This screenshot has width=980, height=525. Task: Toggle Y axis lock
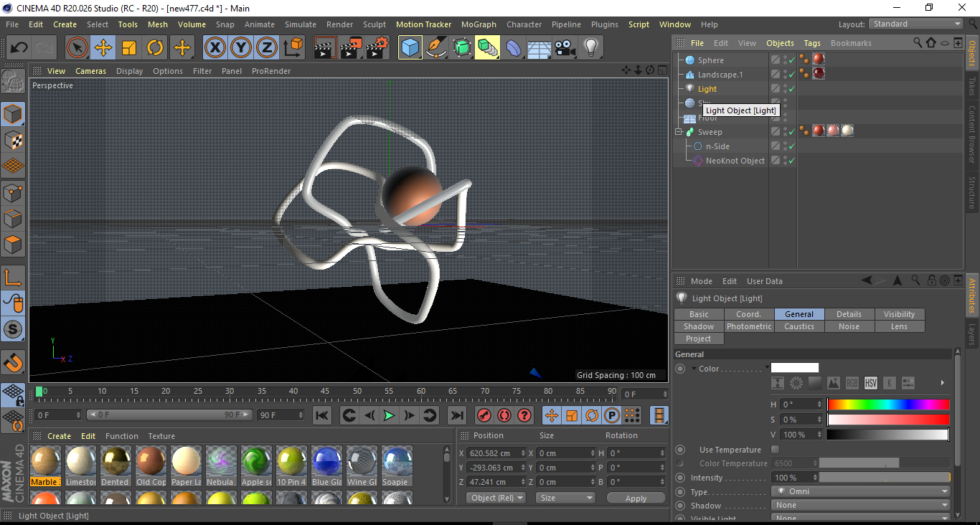coord(241,48)
